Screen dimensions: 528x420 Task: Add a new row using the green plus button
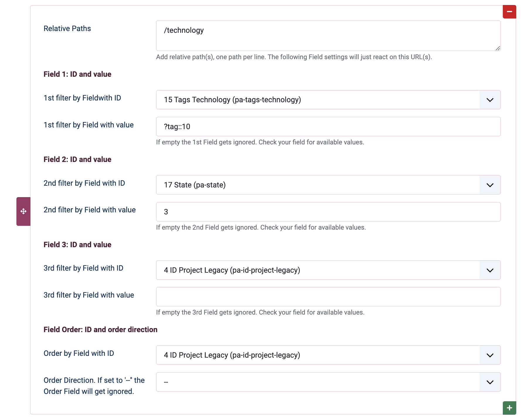click(x=509, y=408)
